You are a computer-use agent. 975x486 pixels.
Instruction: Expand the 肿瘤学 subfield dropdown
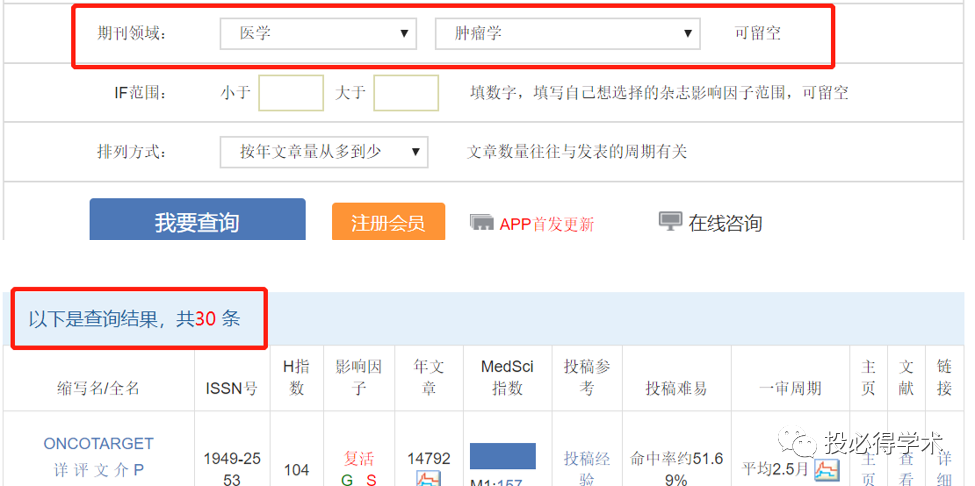(567, 34)
